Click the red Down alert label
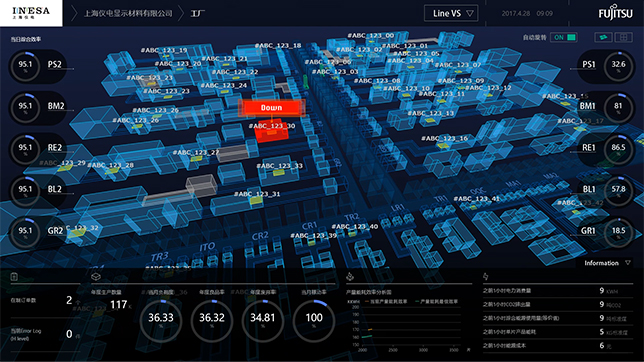The width and height of the screenshot is (644, 362). click(x=271, y=108)
